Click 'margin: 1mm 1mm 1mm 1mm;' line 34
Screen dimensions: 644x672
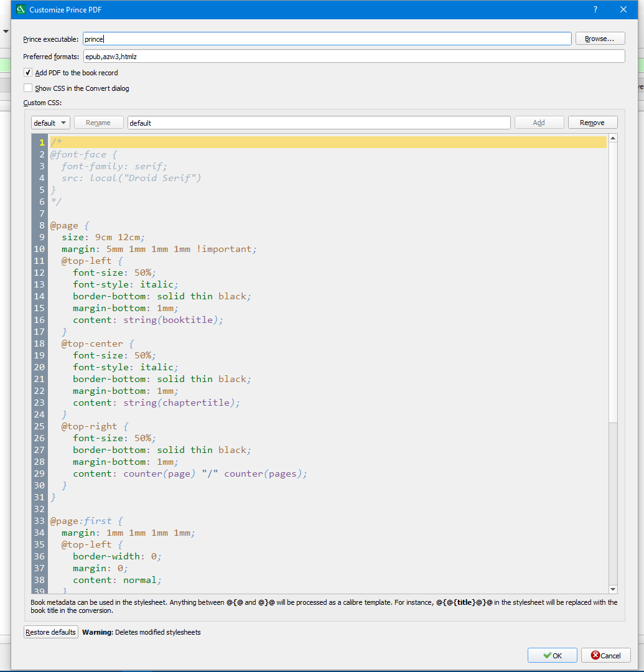[x=128, y=533]
